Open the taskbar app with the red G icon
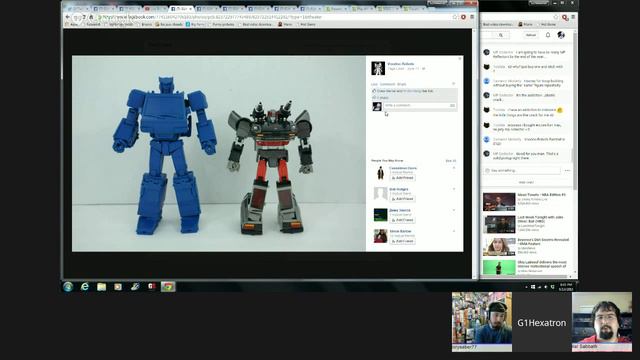640x360 pixels. tap(152, 287)
